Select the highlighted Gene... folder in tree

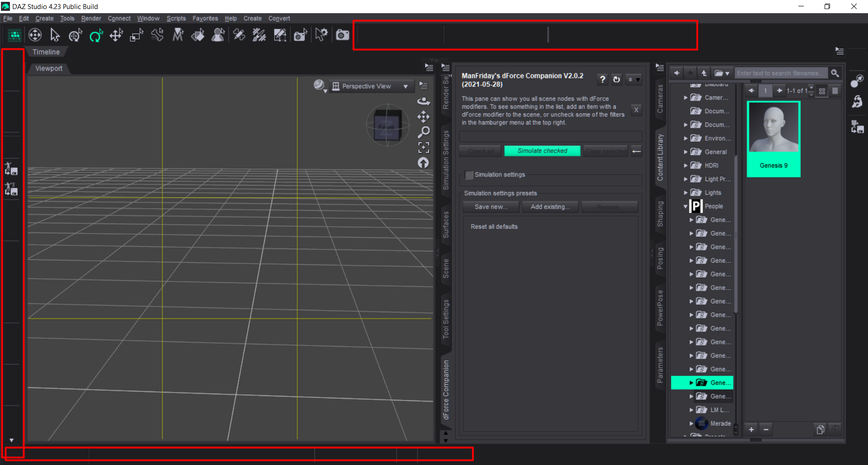[x=702, y=383]
